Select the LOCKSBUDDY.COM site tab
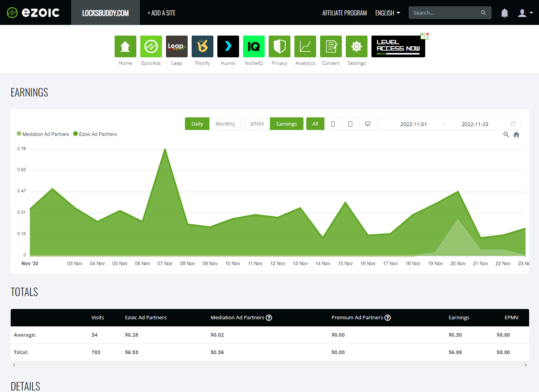 (x=106, y=13)
